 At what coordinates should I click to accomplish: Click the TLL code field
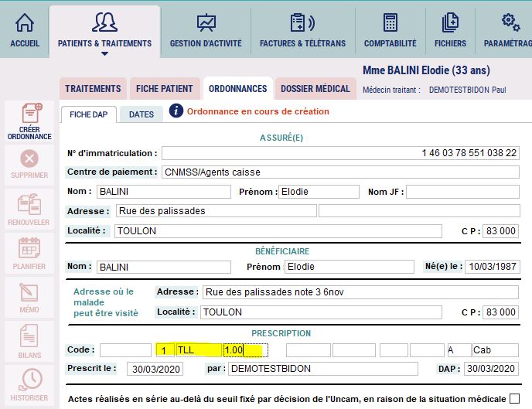click(199, 350)
